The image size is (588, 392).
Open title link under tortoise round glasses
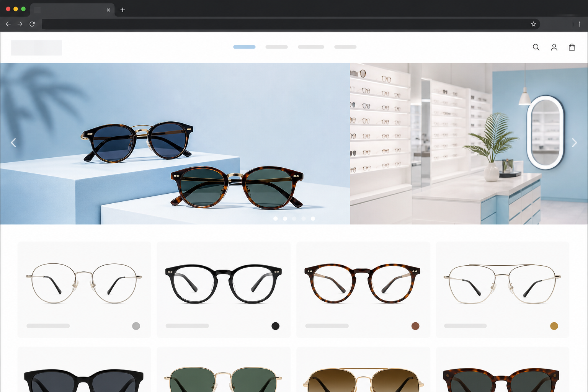pos(327,326)
